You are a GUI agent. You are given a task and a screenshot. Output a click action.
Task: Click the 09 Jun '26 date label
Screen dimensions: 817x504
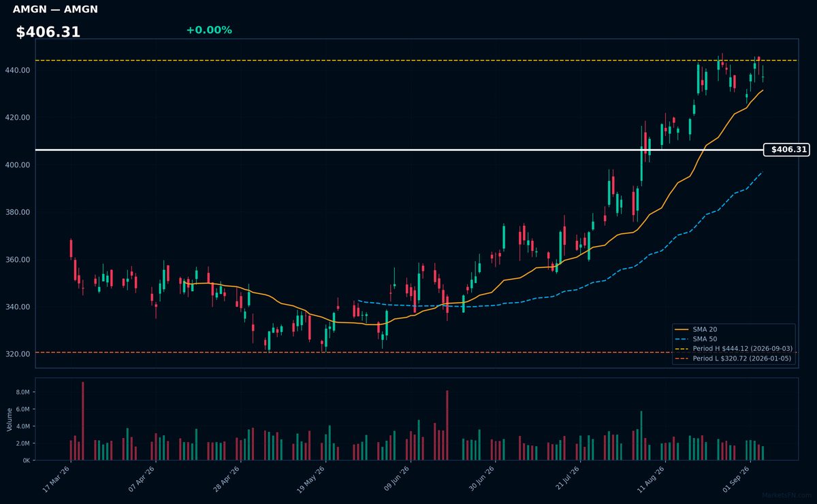(x=396, y=479)
